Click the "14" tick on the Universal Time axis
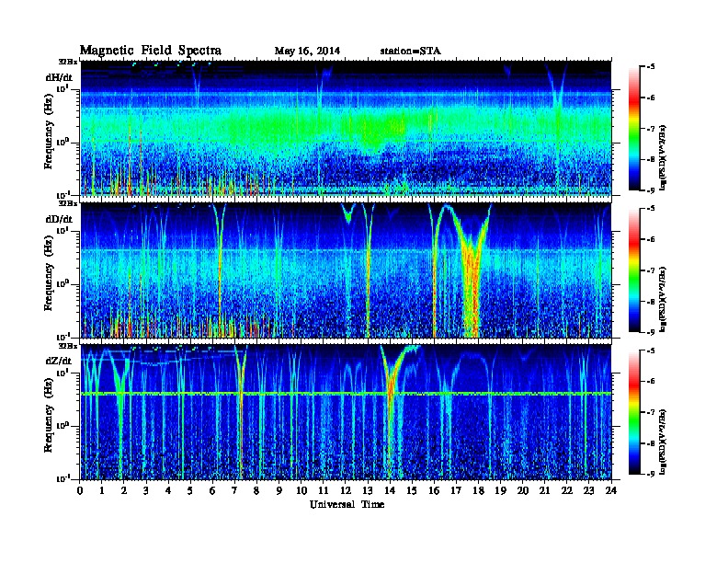Viewport: 728px width, 563px height. pyautogui.click(x=390, y=490)
